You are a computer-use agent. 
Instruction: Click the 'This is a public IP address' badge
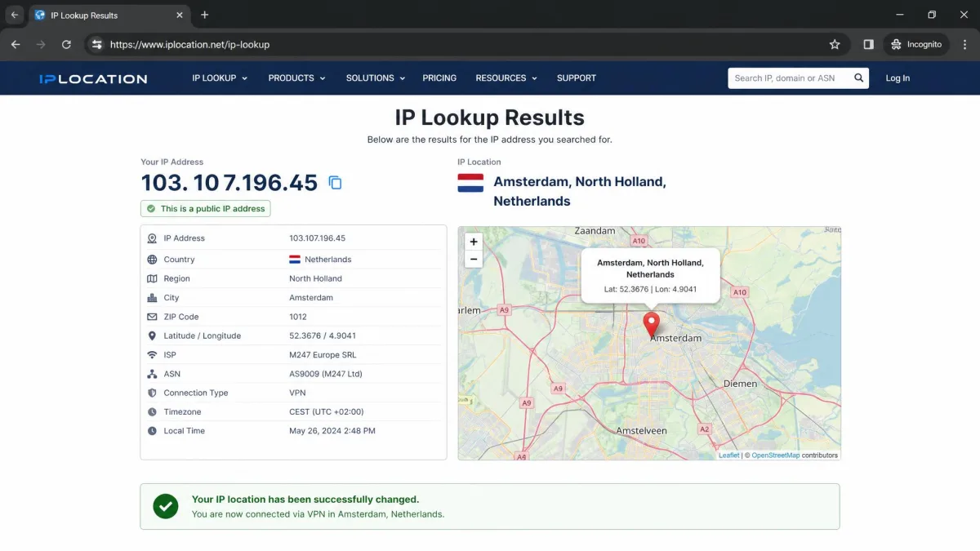[205, 209]
